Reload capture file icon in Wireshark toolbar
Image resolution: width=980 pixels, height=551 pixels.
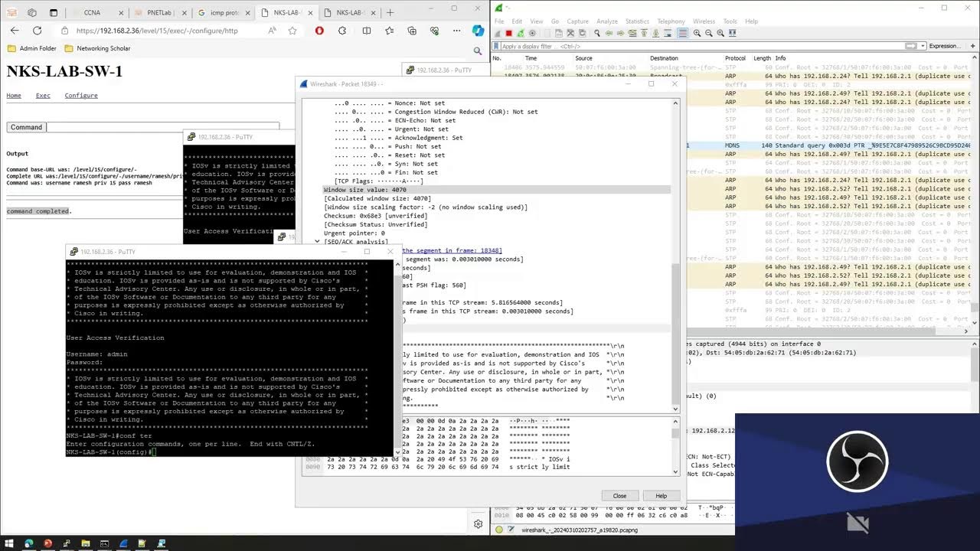coord(582,33)
